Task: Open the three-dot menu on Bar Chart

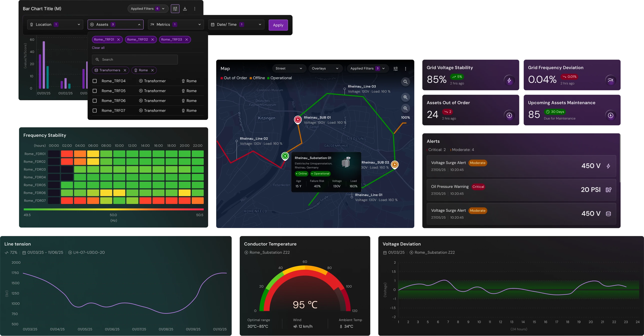Action: tap(195, 9)
